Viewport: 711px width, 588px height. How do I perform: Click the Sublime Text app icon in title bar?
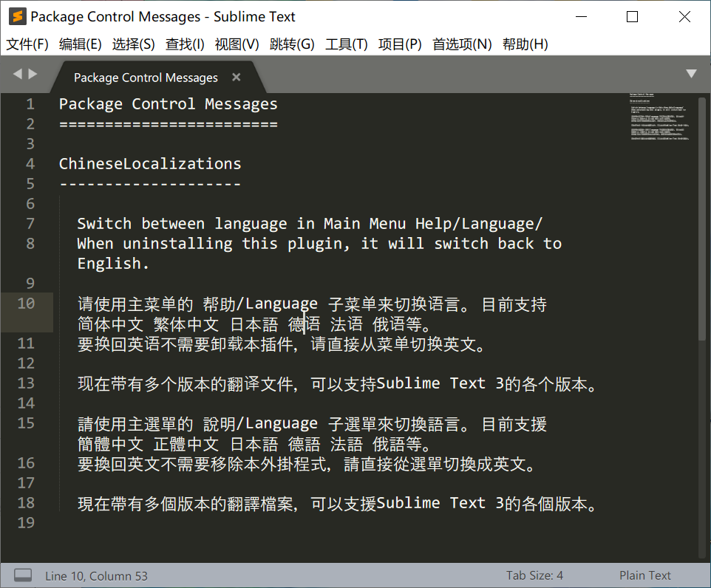click(x=18, y=16)
